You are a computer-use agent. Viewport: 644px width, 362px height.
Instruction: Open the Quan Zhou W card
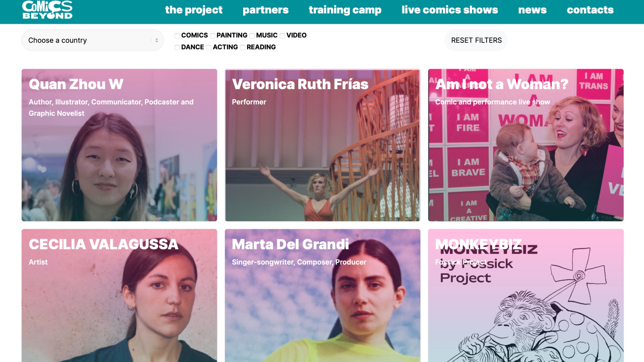(x=119, y=145)
